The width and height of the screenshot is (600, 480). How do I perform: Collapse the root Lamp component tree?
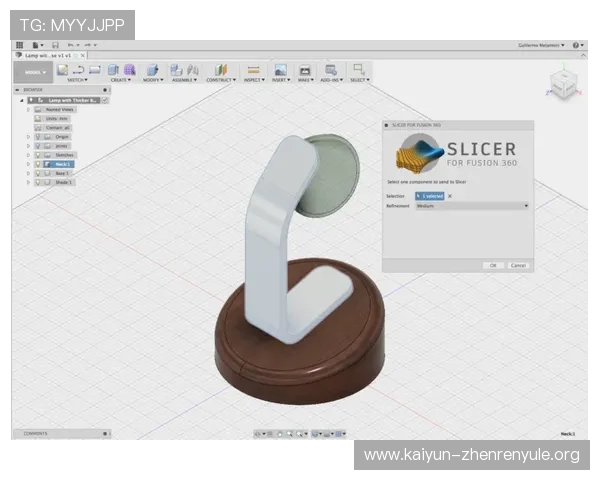coord(22,100)
